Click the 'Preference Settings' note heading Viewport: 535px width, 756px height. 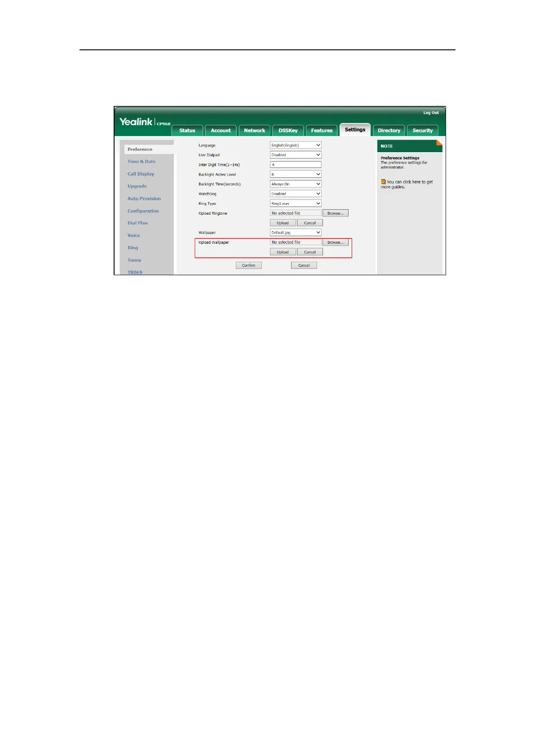click(400, 158)
